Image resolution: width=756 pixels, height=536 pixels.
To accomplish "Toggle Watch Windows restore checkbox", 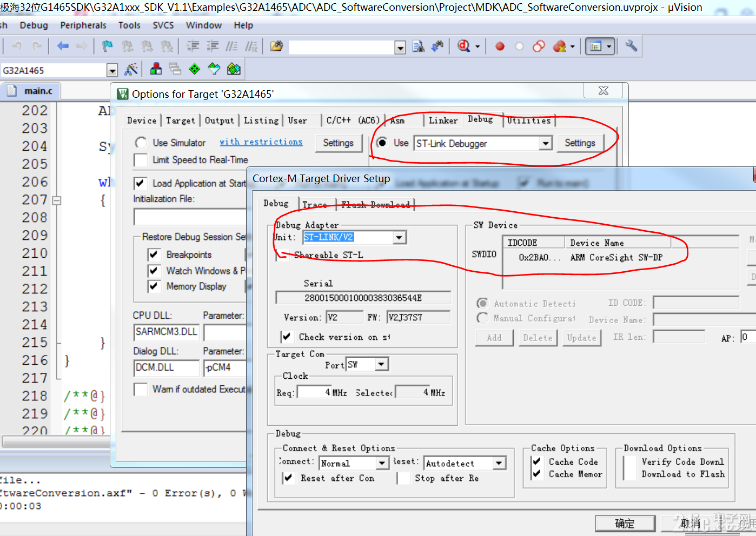I will pyautogui.click(x=154, y=271).
